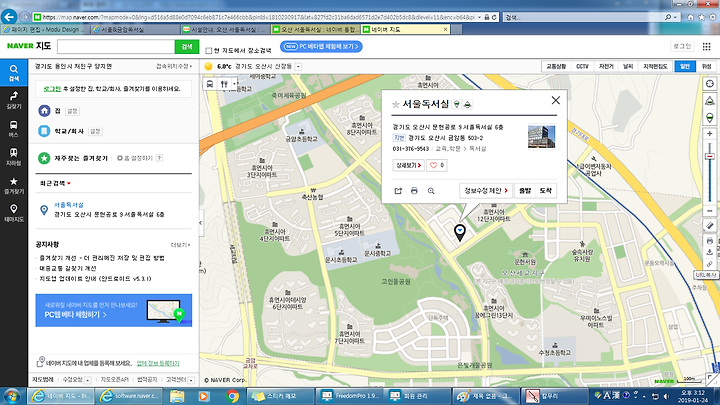Open PC 베타맵 체험해 보기 button

321,46
